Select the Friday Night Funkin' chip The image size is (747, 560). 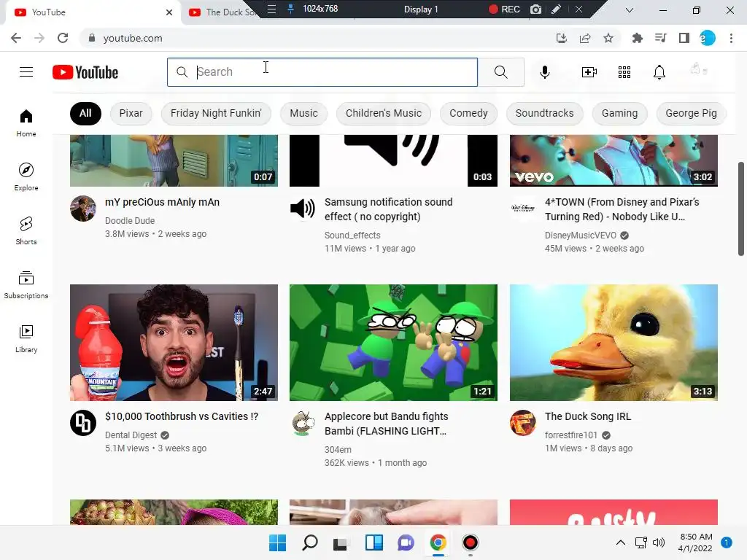tap(216, 113)
